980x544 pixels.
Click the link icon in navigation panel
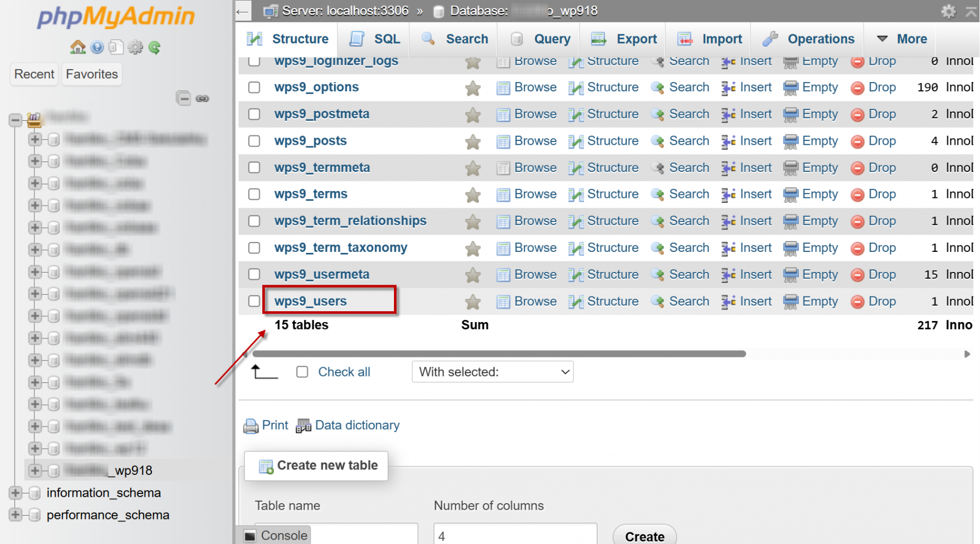(202, 98)
